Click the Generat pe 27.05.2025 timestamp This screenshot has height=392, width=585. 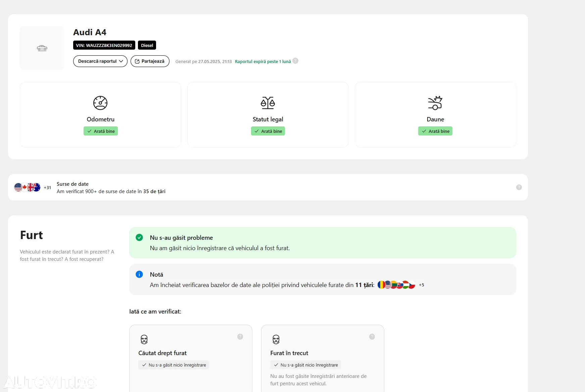click(x=203, y=62)
